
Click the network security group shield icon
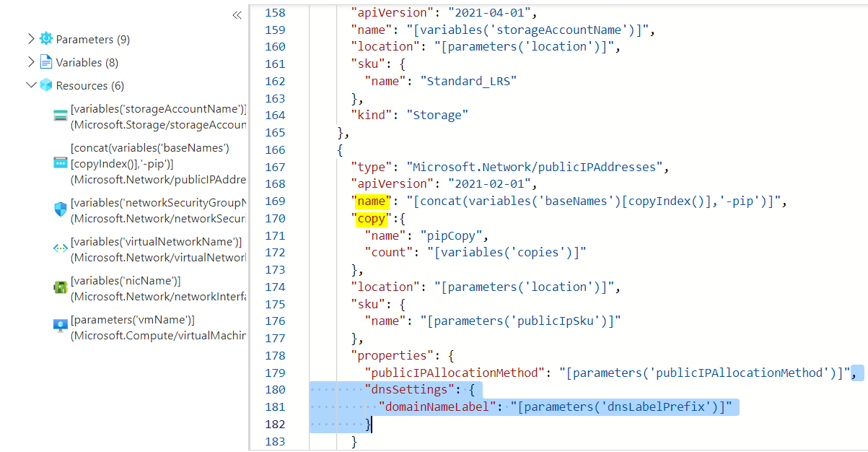pyautogui.click(x=60, y=209)
